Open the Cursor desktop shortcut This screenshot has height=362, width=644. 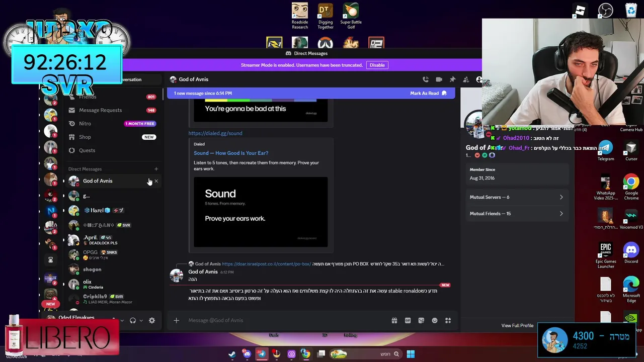631,151
